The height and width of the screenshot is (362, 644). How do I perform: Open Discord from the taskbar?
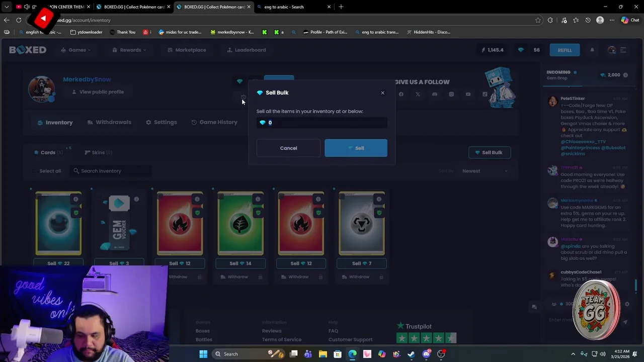(426, 354)
